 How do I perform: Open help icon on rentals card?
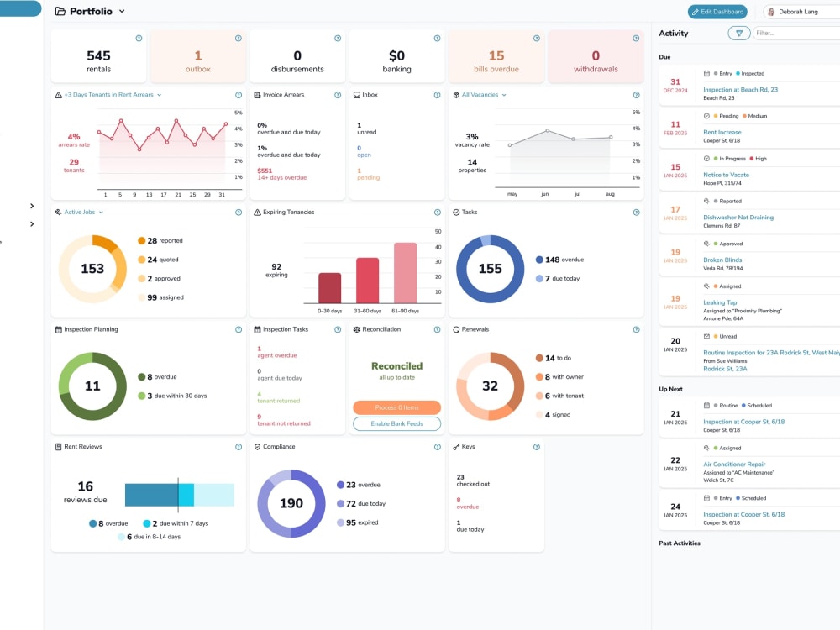tap(139, 38)
